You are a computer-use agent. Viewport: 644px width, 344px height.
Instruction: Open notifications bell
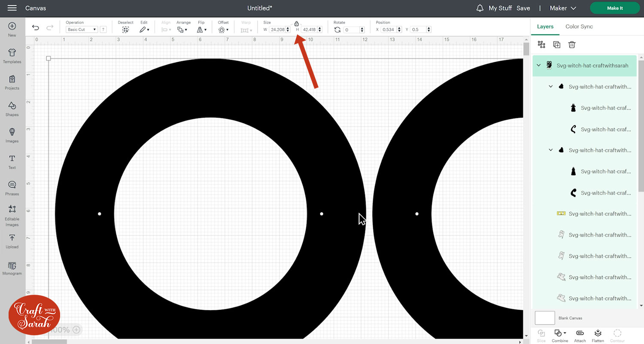[x=480, y=8]
